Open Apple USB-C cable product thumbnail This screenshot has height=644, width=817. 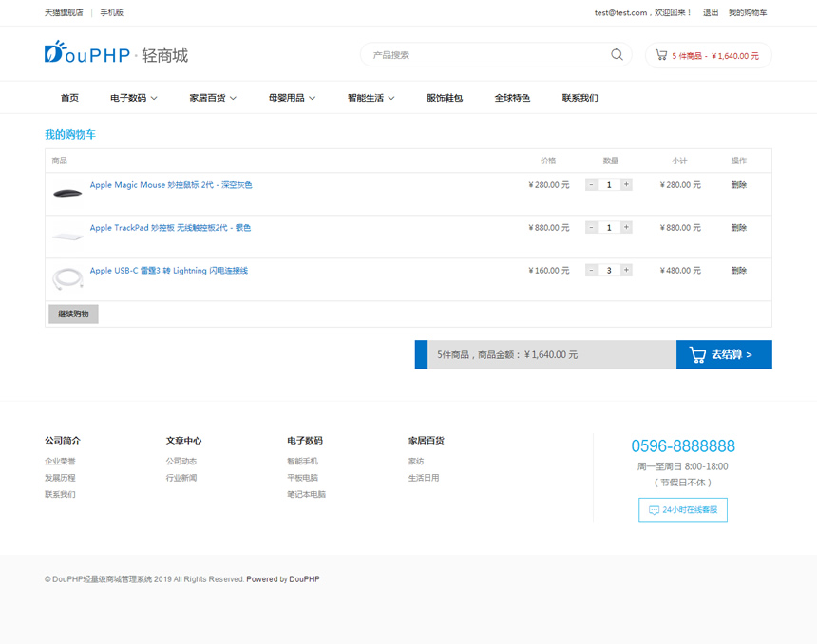click(67, 278)
